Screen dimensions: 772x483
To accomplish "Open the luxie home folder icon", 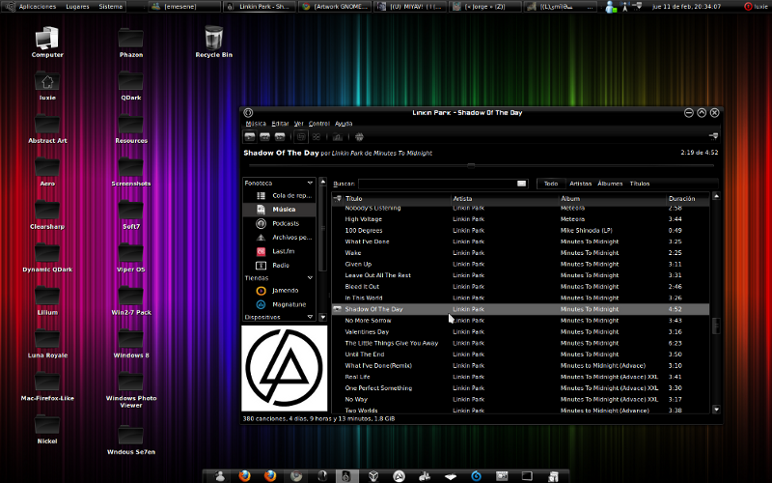I will click(47, 86).
